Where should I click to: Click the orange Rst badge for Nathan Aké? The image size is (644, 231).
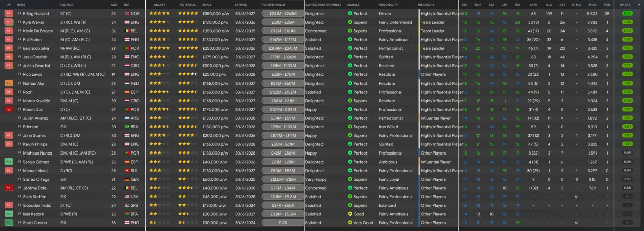[x=8, y=84]
